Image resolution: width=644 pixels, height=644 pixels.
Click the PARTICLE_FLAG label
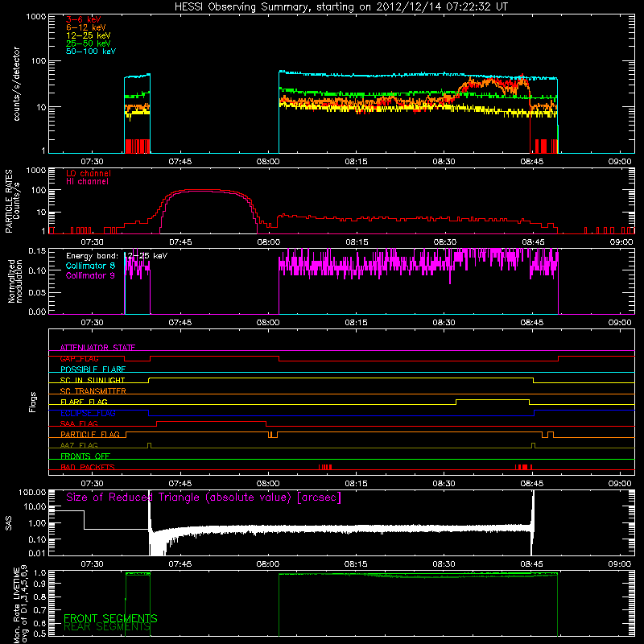[x=90, y=435]
